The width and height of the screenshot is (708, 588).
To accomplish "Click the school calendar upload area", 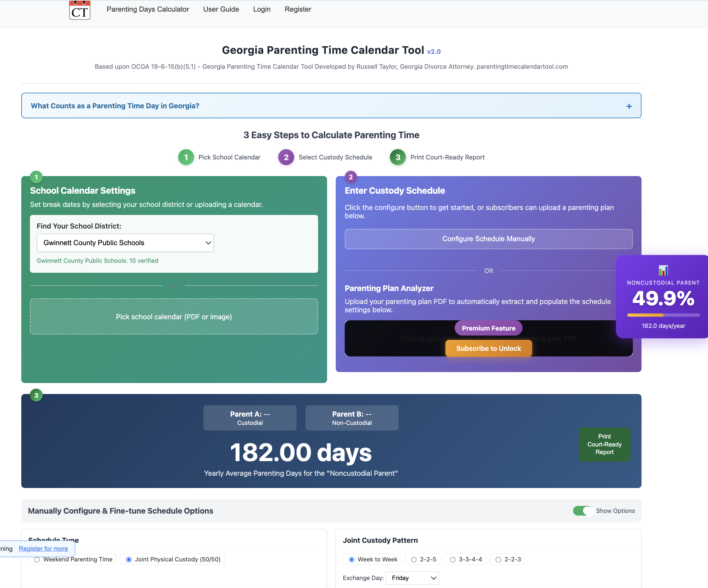I will [174, 316].
